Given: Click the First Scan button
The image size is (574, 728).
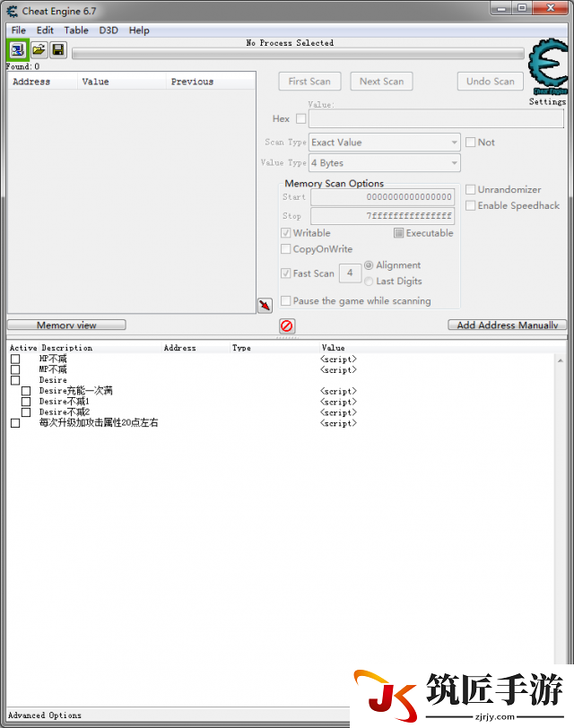Looking at the screenshot, I should [x=309, y=82].
